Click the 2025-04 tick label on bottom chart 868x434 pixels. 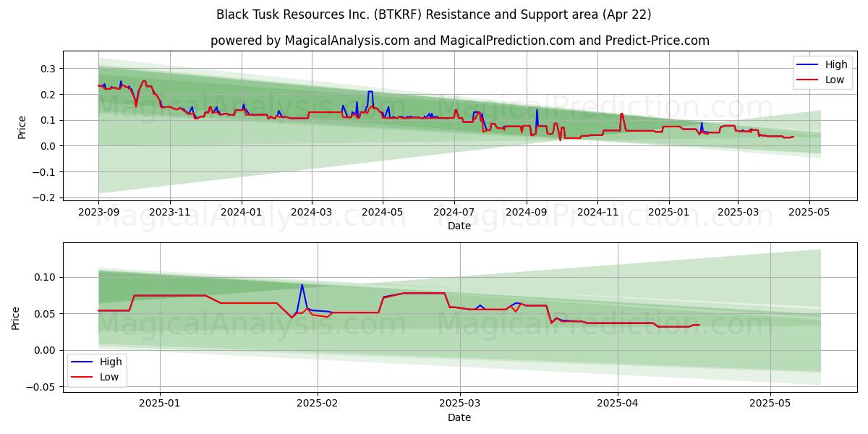pyautogui.click(x=618, y=404)
